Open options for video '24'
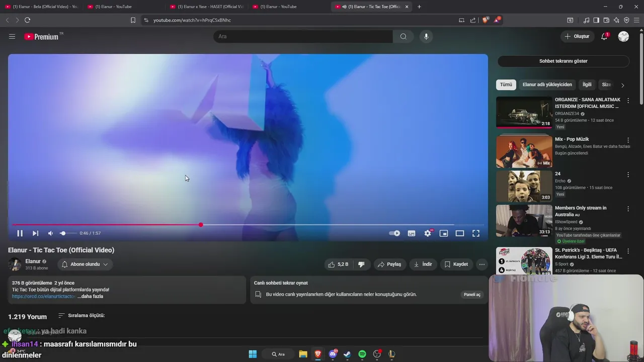This screenshot has width=644, height=362. click(x=628, y=174)
